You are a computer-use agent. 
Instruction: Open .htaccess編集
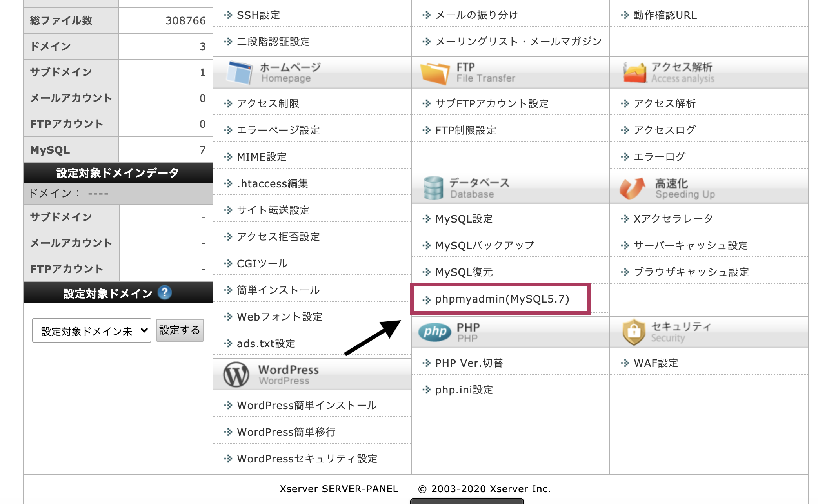[x=273, y=183]
